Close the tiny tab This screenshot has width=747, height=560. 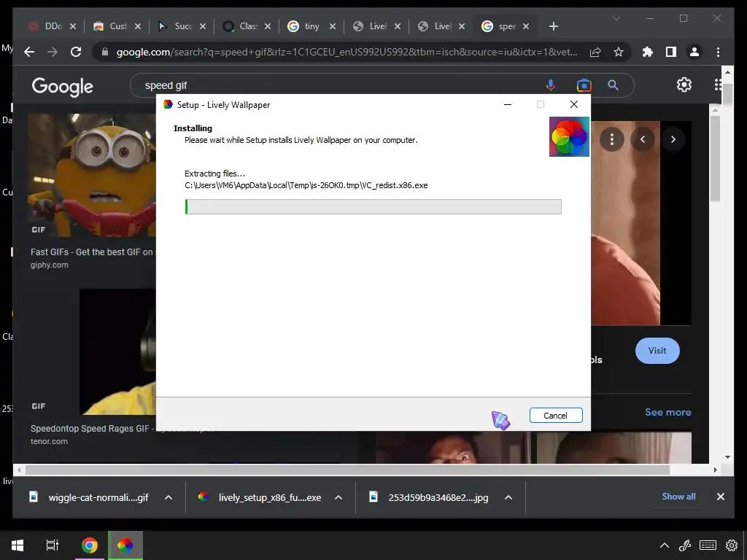click(x=333, y=26)
